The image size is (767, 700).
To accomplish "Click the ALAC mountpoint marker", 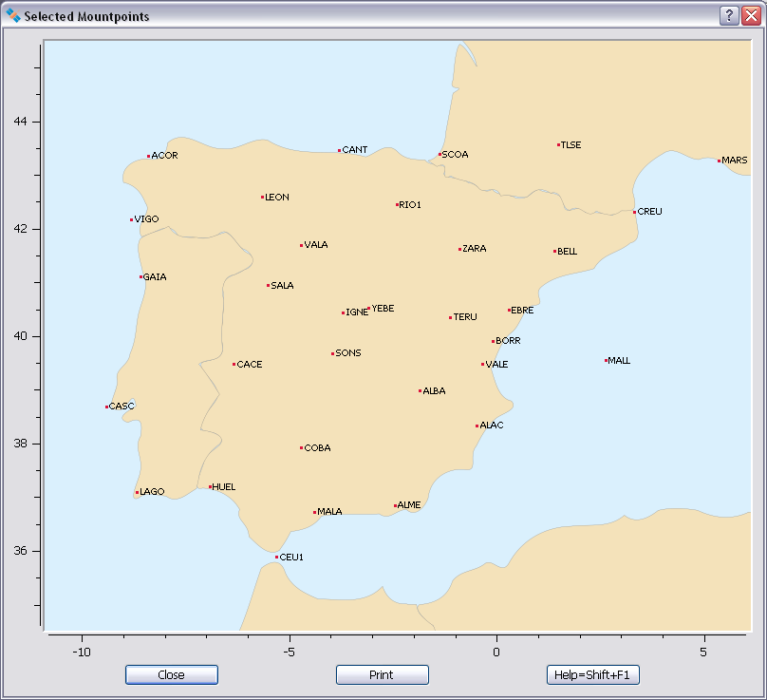I will (477, 426).
